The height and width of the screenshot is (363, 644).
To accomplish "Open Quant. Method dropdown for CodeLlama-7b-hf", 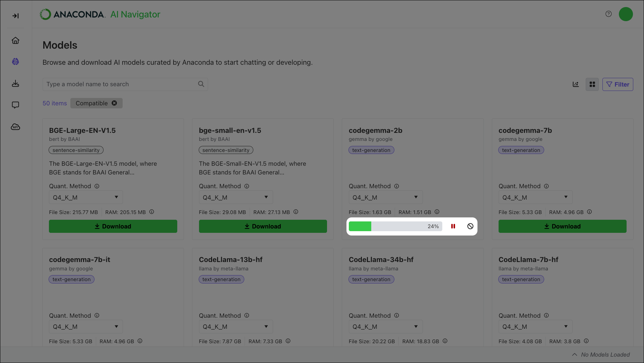I will [x=535, y=326].
